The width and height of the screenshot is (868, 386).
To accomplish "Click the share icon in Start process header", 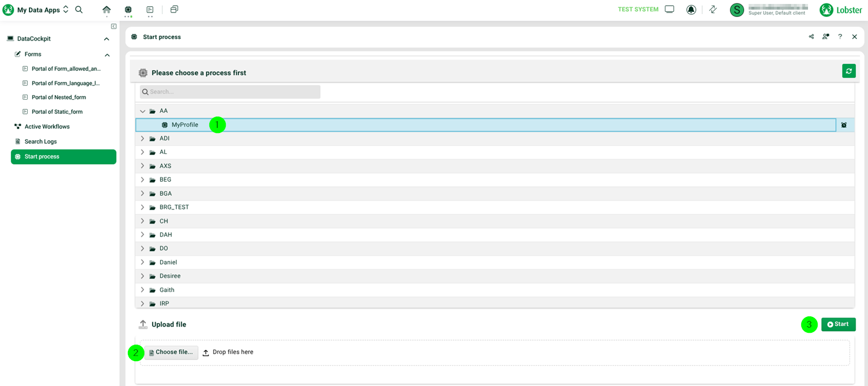I will [x=811, y=37].
